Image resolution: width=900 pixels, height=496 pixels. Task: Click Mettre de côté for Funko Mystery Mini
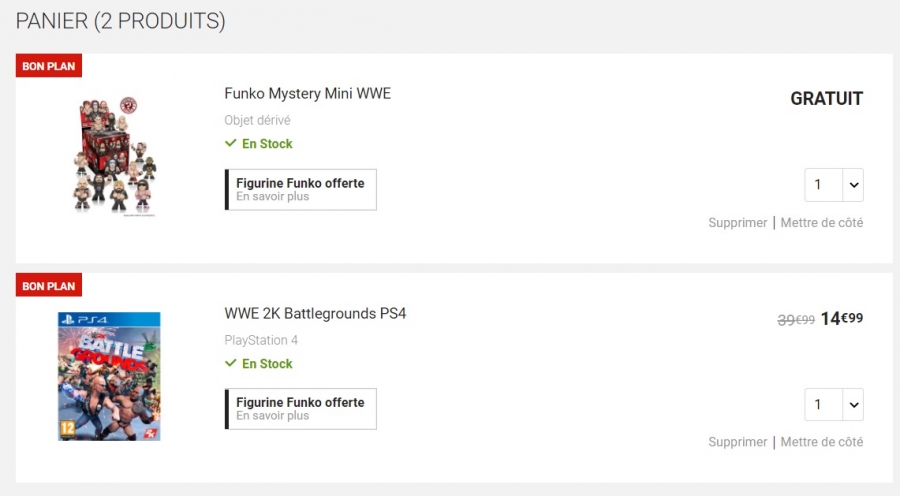pyautogui.click(x=821, y=223)
